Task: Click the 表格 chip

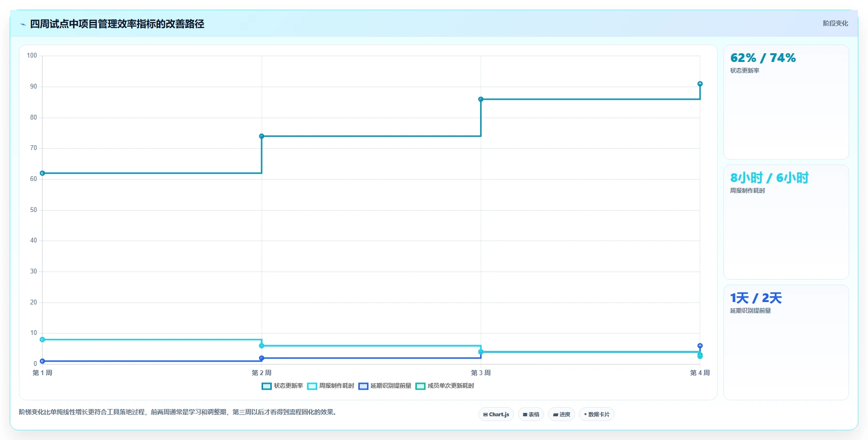Action: coord(531,414)
